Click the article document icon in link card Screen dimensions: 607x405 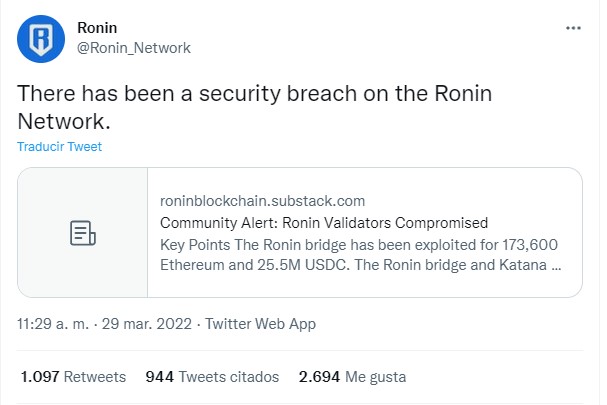click(82, 233)
